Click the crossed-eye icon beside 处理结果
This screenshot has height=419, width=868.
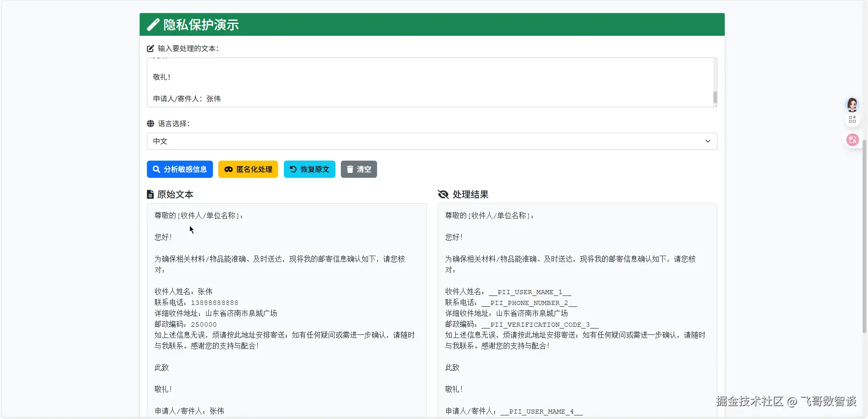[443, 195]
